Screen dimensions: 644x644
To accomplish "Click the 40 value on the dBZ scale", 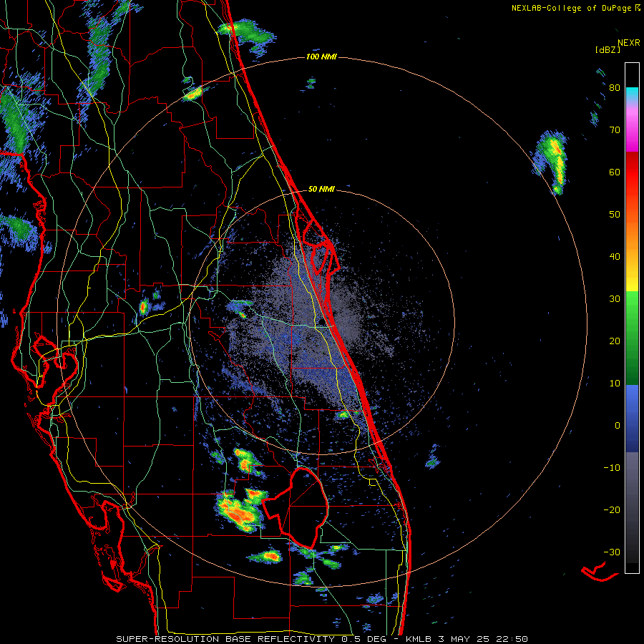I will (615, 257).
